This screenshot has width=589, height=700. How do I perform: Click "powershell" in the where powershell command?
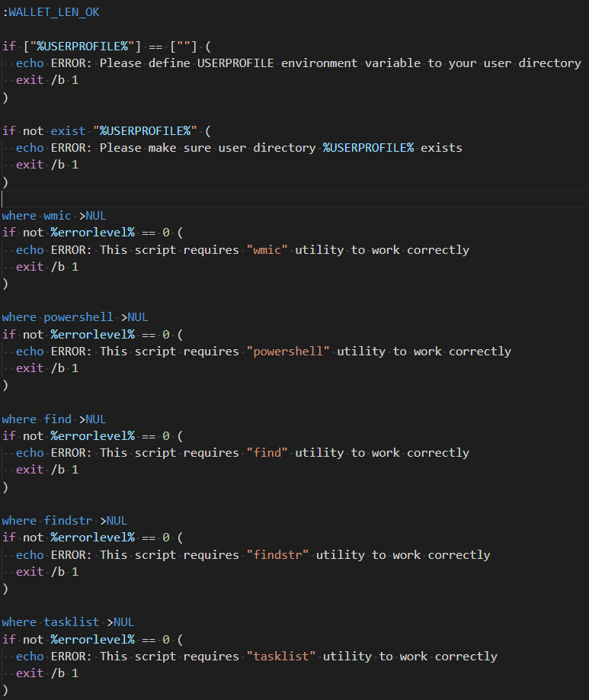(78, 317)
